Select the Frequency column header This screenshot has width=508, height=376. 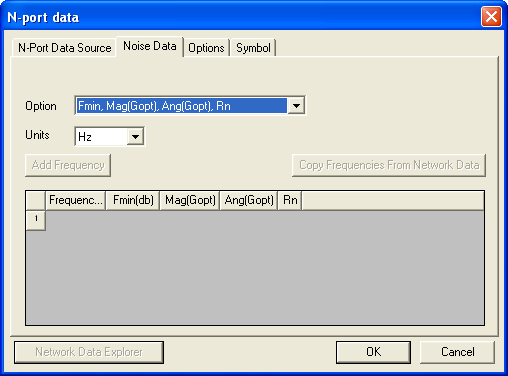tap(76, 200)
